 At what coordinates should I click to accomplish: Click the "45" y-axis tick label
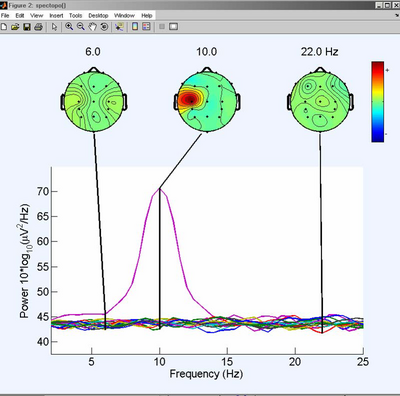(x=42, y=317)
